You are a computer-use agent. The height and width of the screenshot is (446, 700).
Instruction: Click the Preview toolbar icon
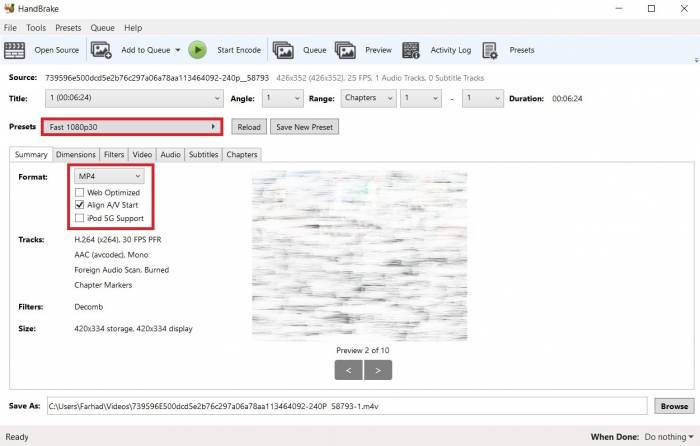click(x=346, y=49)
